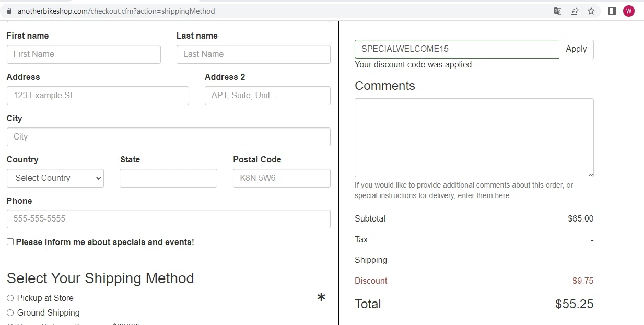Image resolution: width=644 pixels, height=325 pixels.
Task: Apply the discount code
Action: [576, 49]
